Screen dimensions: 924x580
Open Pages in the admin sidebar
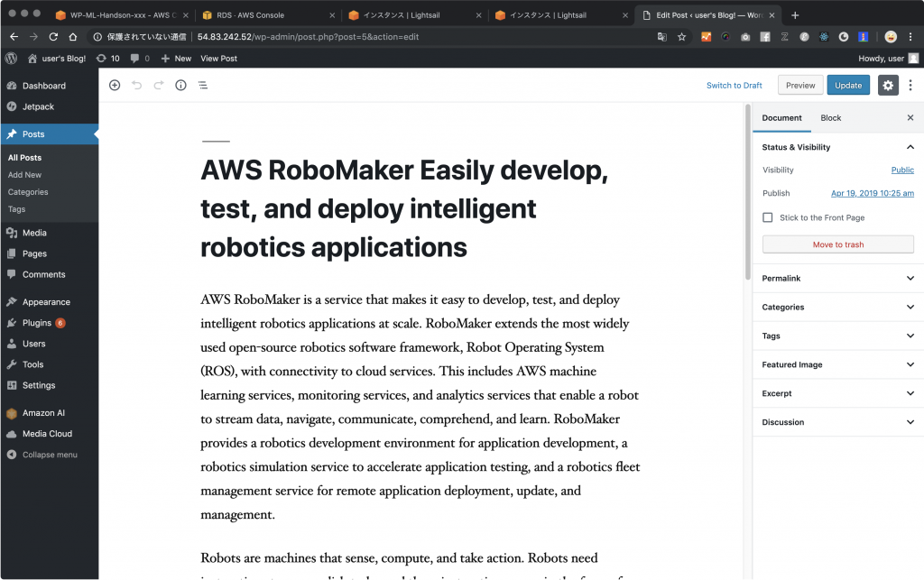(x=50, y=253)
